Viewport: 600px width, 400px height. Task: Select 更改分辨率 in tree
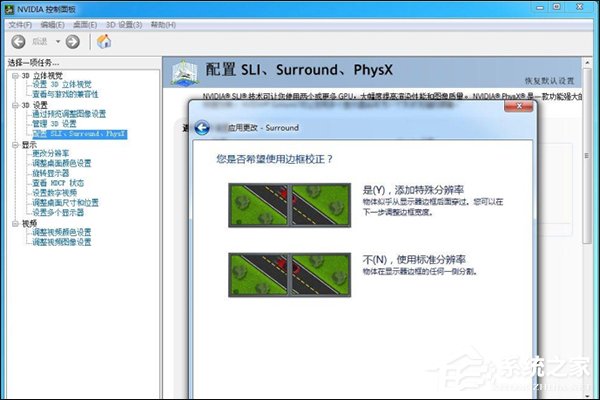(51, 153)
